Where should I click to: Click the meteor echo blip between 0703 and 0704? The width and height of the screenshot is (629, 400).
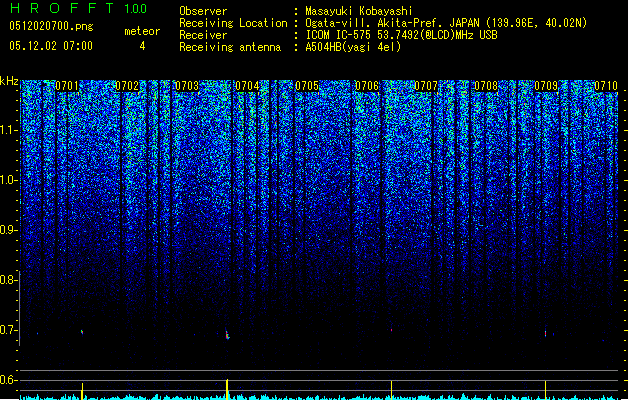pos(227,334)
